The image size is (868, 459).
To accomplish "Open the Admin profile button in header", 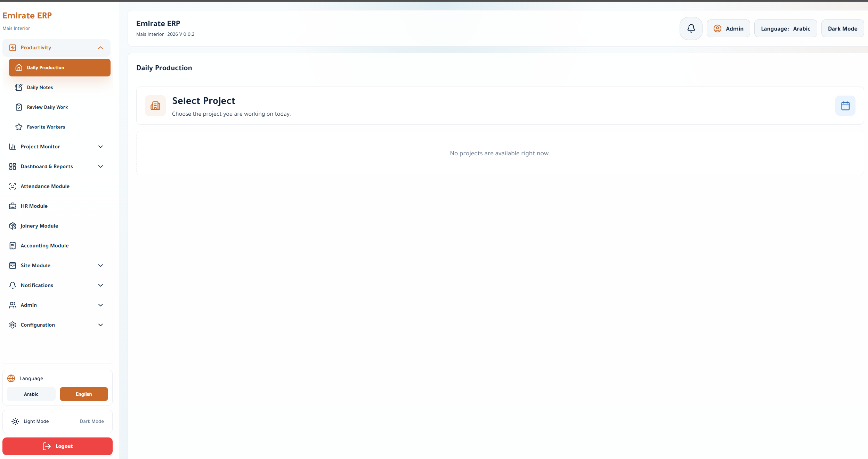I will 728,28.
